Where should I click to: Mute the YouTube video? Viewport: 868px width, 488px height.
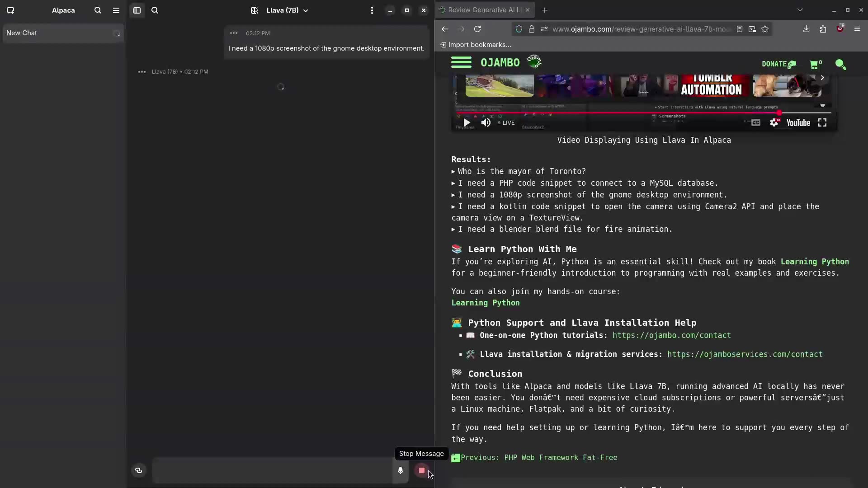coord(486,122)
